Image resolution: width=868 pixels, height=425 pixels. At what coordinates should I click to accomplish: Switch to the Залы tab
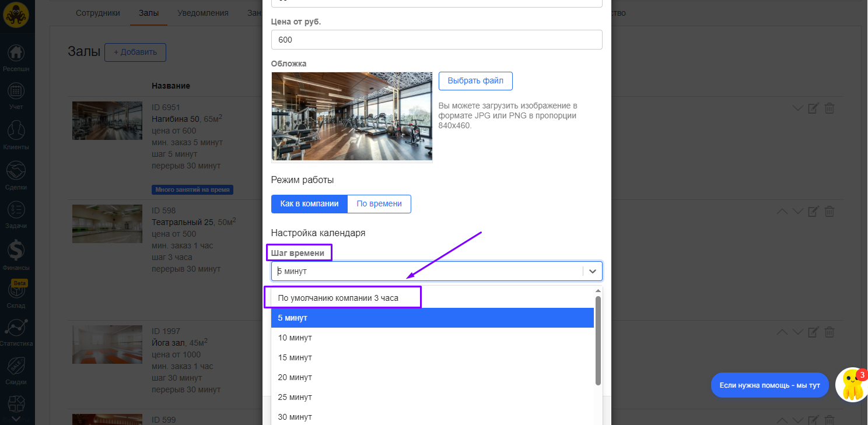pos(149,13)
